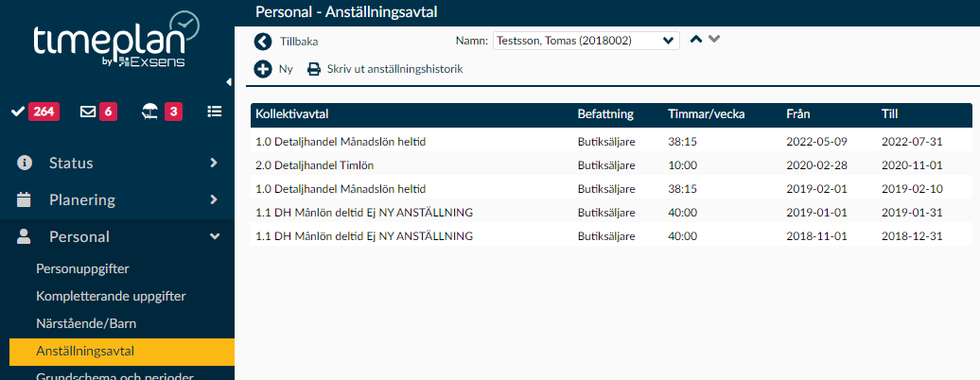Expand the Planering menu section

point(117,199)
